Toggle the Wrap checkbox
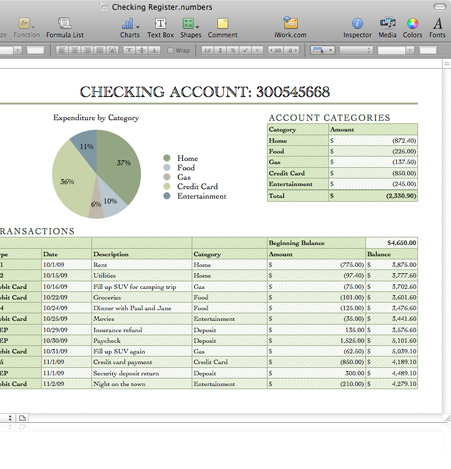 click(170, 51)
